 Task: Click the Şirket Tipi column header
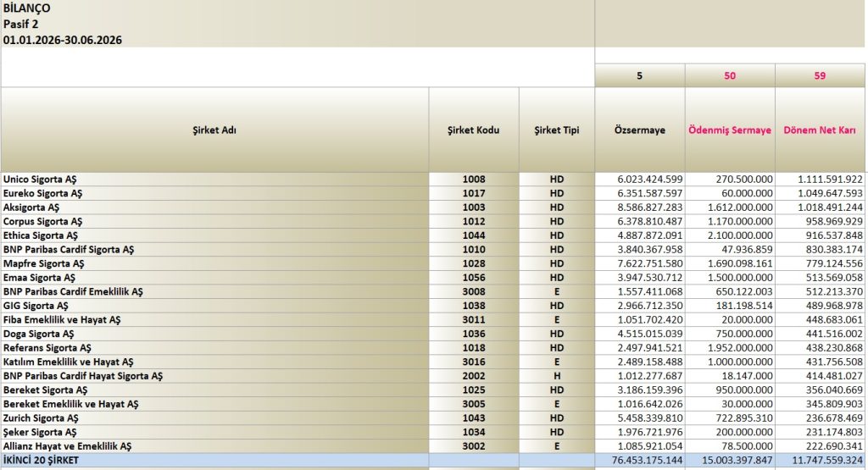point(556,130)
